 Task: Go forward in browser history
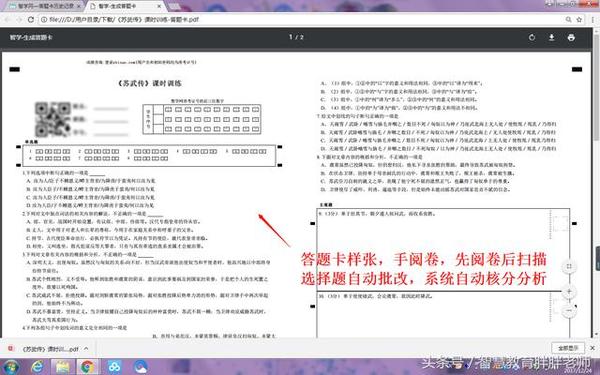(19, 19)
